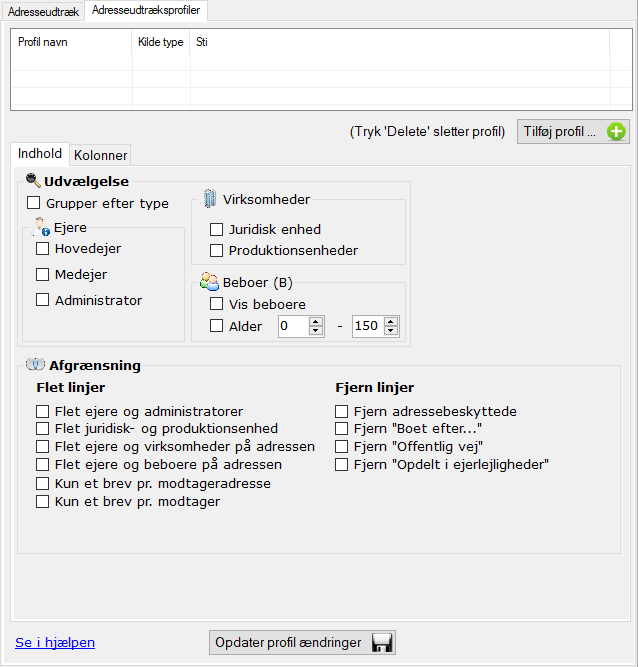The height and width of the screenshot is (667, 638).
Task: Tick the Medejer checkbox
Action: pyautogui.click(x=43, y=274)
